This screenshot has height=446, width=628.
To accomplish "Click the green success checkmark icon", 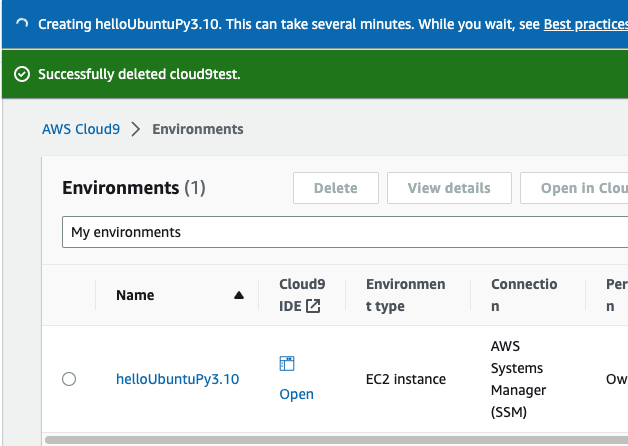I will tap(22, 75).
